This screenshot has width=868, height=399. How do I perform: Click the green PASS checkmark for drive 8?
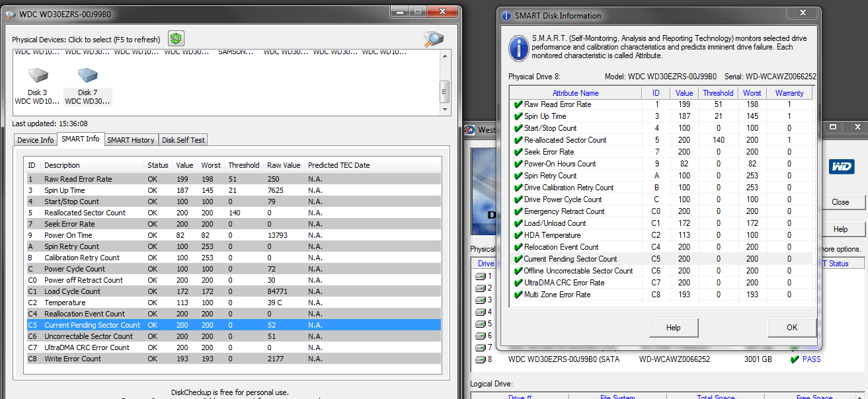click(x=795, y=359)
